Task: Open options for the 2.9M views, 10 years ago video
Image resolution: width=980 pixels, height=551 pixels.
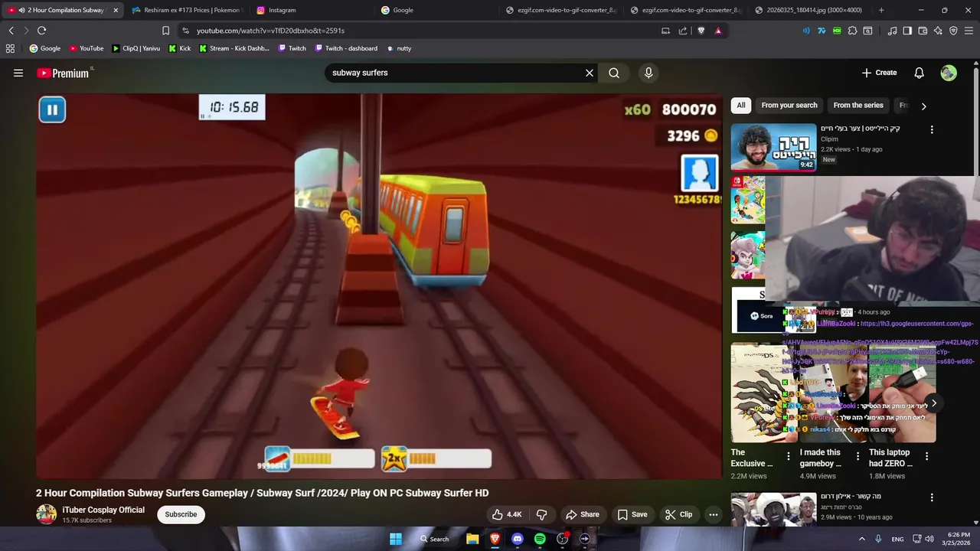Action: [932, 497]
